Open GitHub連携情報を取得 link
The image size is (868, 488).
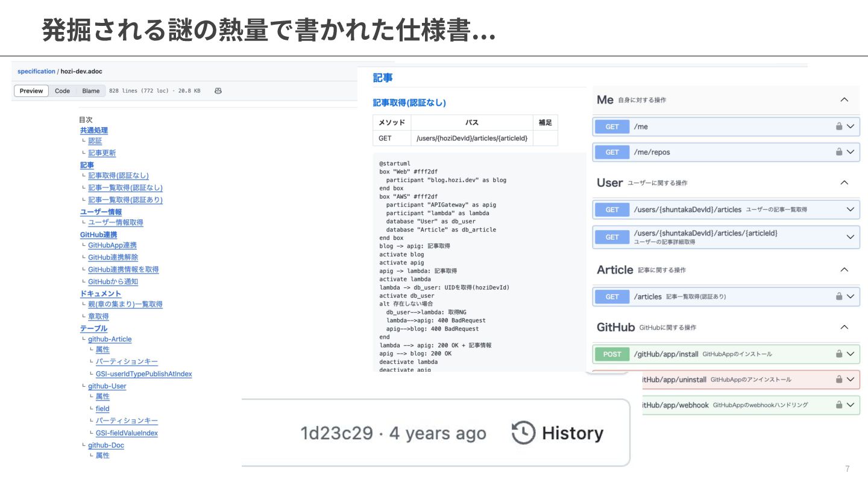pos(123,269)
